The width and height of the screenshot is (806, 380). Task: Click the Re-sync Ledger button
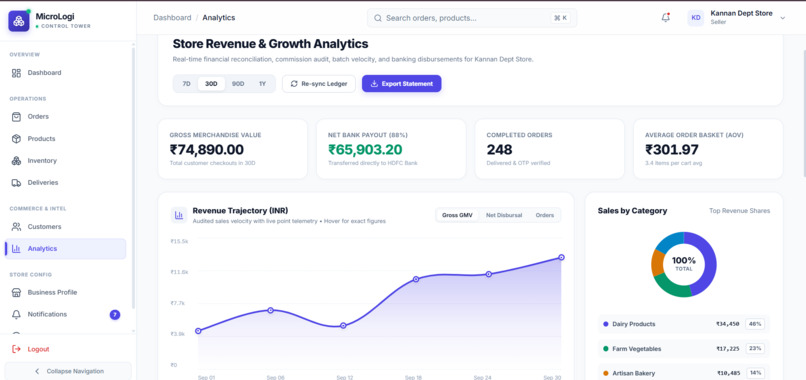[x=319, y=84]
